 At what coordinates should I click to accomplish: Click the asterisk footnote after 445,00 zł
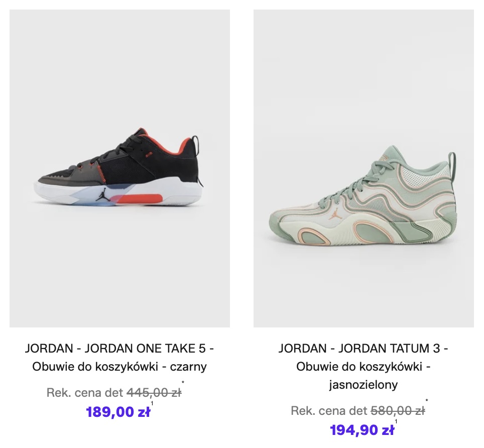pos(183,383)
